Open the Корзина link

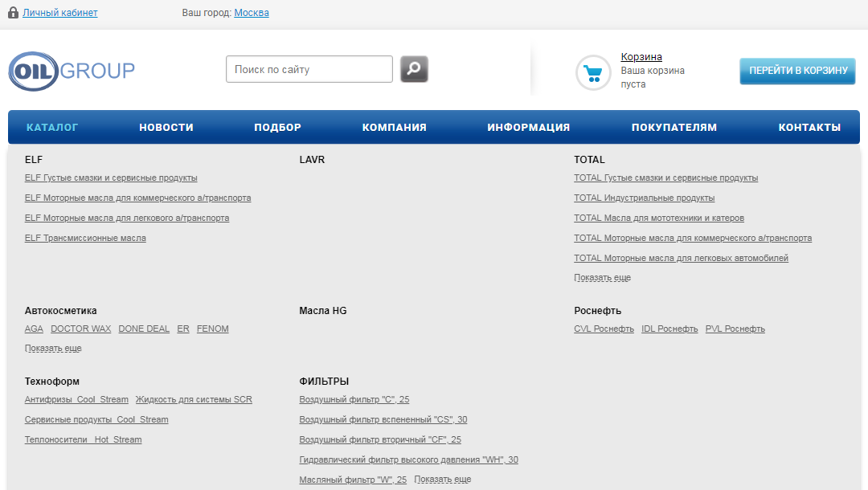(x=641, y=57)
